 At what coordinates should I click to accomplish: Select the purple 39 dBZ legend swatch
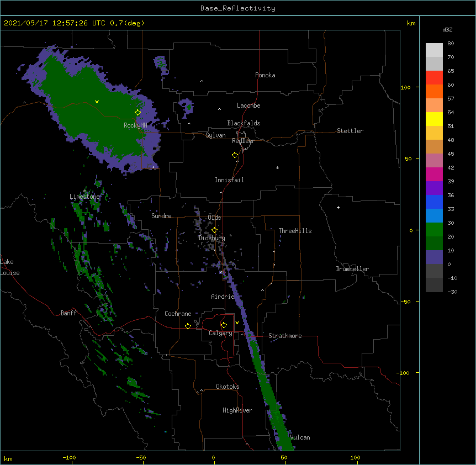pyautogui.click(x=434, y=188)
